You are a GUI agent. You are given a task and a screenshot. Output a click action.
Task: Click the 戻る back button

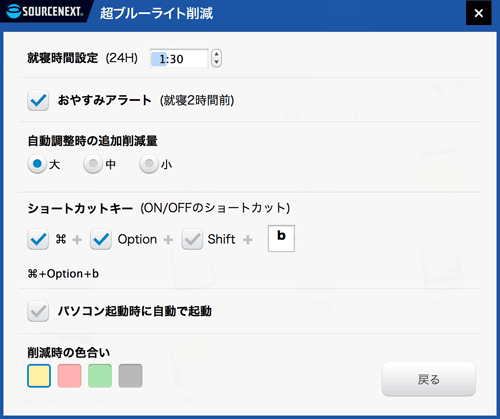429,379
